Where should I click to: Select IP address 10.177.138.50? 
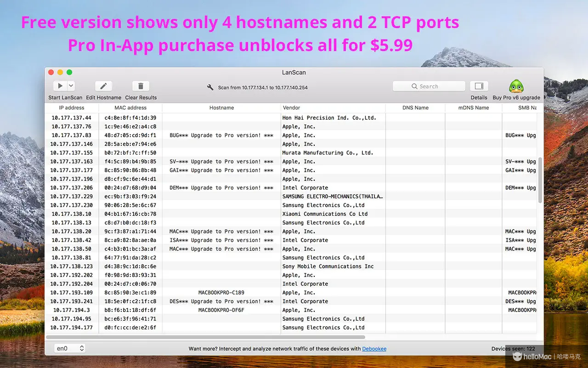coord(71,249)
